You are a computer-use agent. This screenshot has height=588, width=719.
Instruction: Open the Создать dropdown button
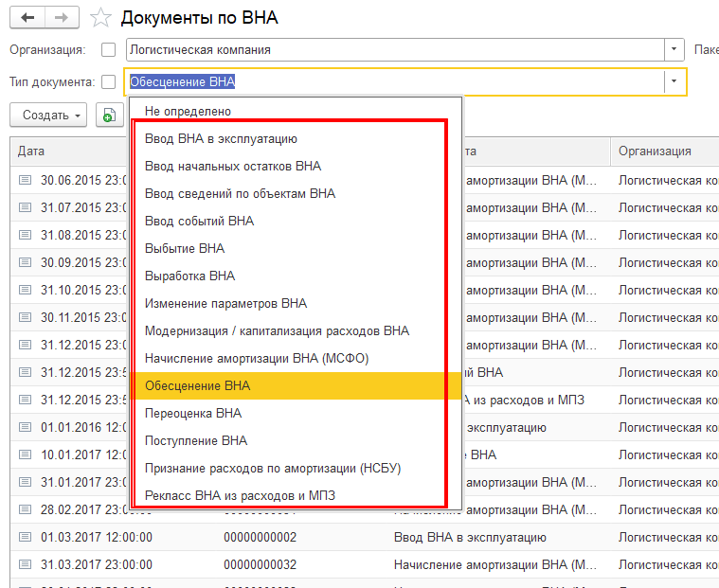coord(48,116)
